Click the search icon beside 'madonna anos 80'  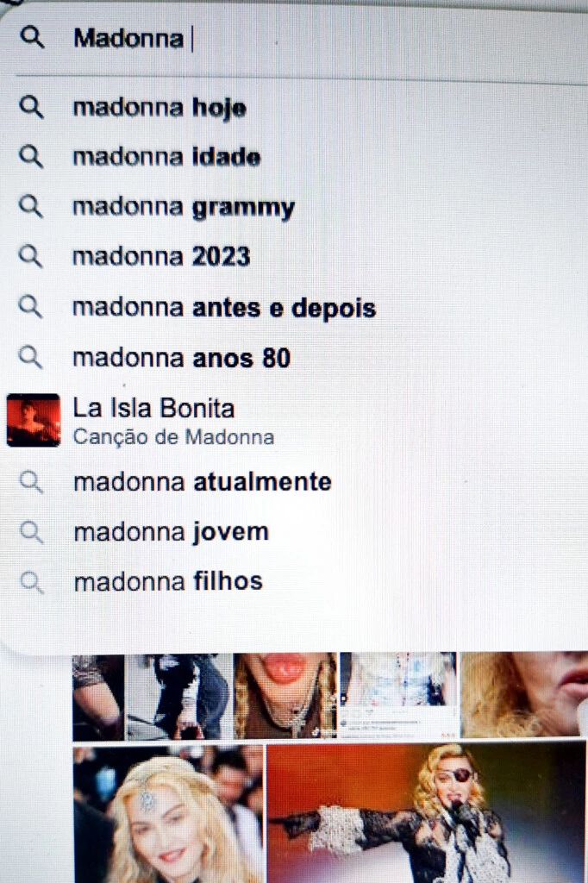point(31,357)
